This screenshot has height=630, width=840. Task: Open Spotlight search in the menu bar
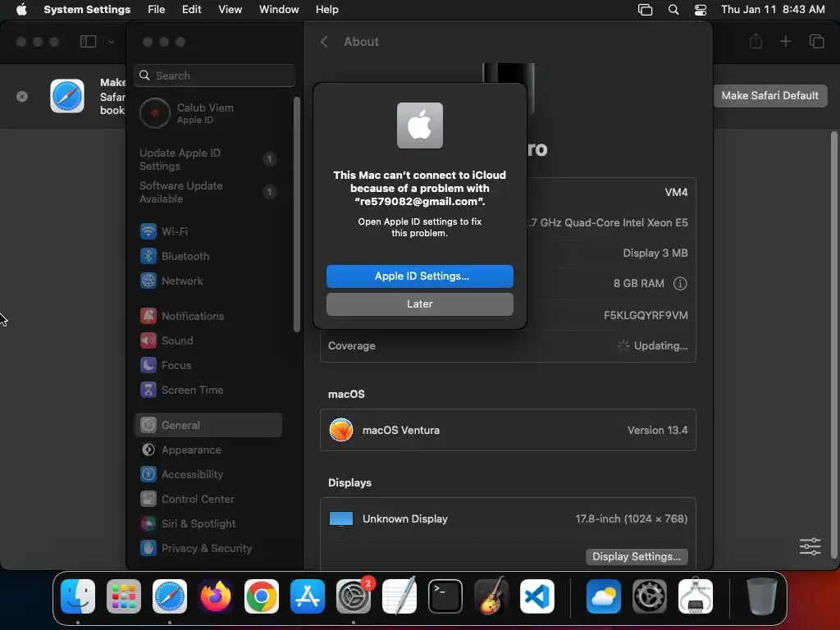673,10
